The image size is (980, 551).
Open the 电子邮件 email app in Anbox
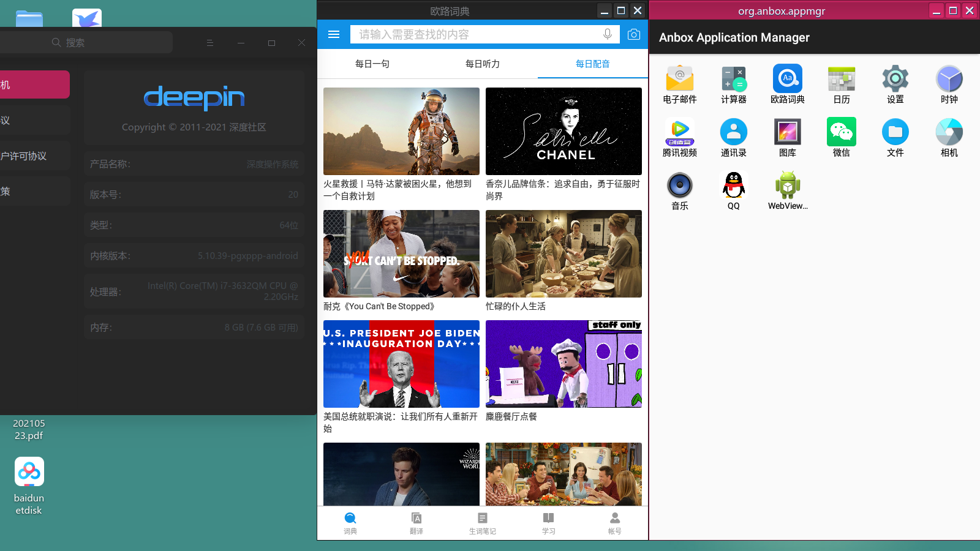[680, 79]
